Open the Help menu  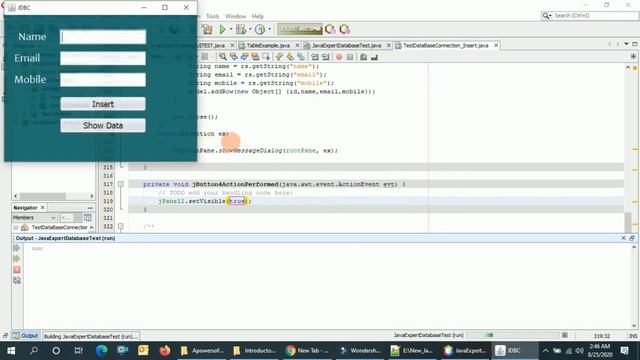click(258, 16)
